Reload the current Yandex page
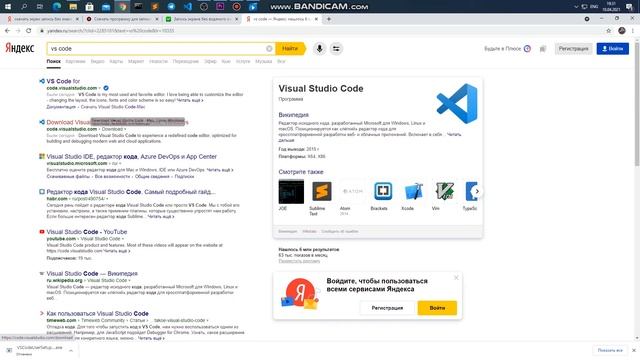 coord(29,31)
